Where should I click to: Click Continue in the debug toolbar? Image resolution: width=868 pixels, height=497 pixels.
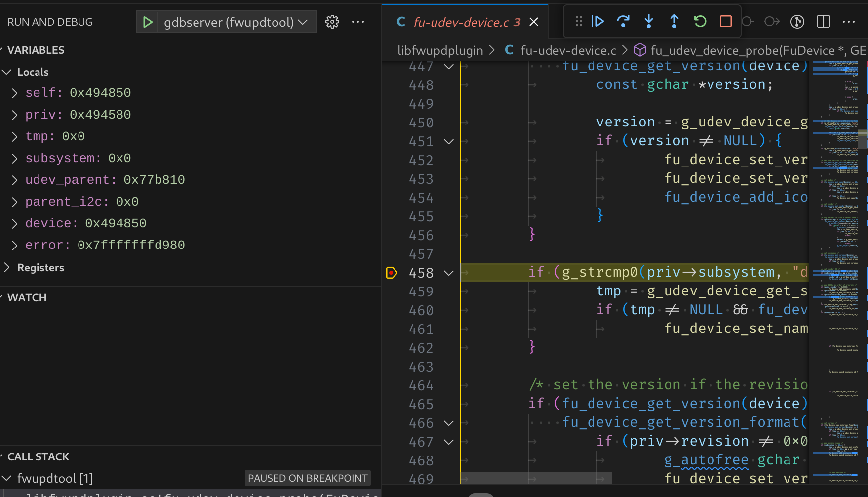pos(597,21)
